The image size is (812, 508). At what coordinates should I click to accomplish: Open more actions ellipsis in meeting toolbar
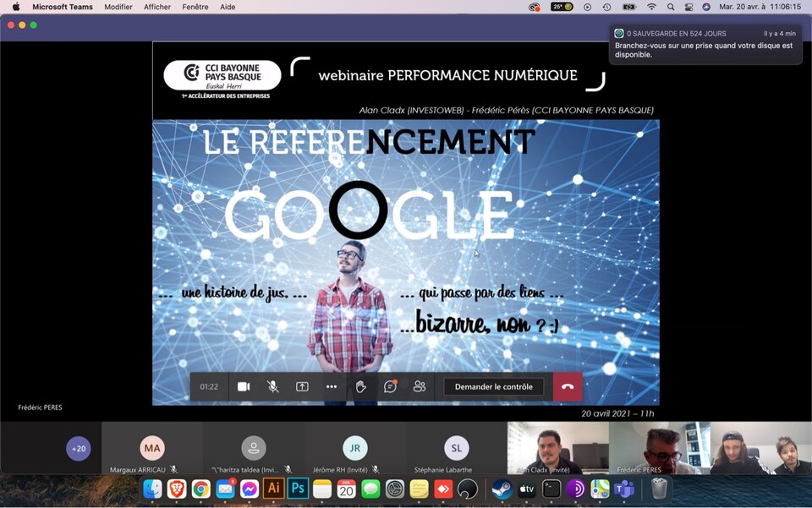[332, 387]
